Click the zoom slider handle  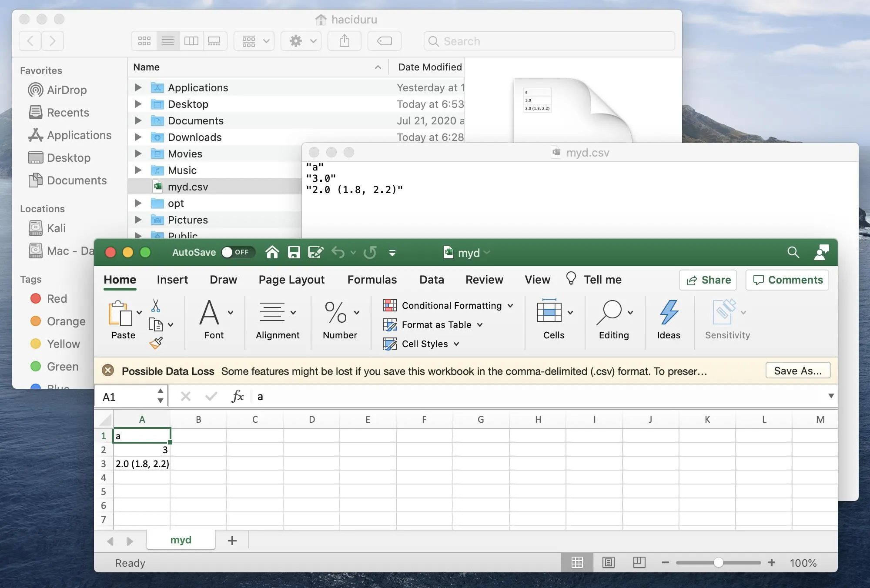point(719,563)
